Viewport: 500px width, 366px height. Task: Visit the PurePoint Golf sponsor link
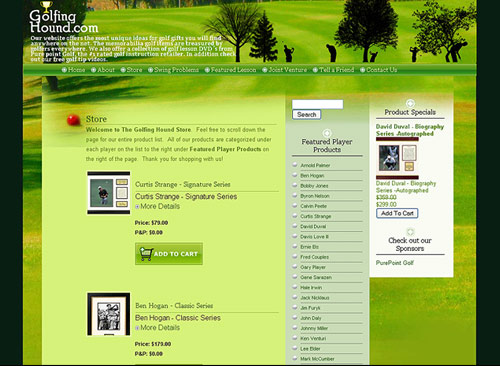coord(395,263)
